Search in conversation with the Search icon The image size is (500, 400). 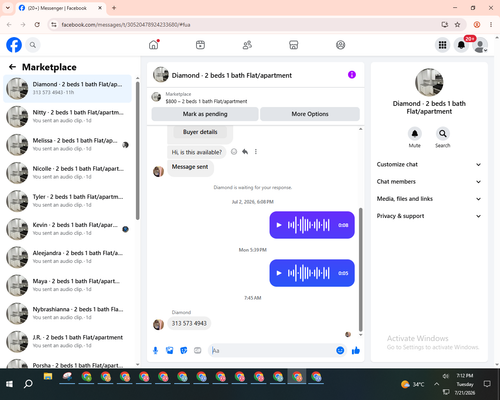[x=442, y=134]
